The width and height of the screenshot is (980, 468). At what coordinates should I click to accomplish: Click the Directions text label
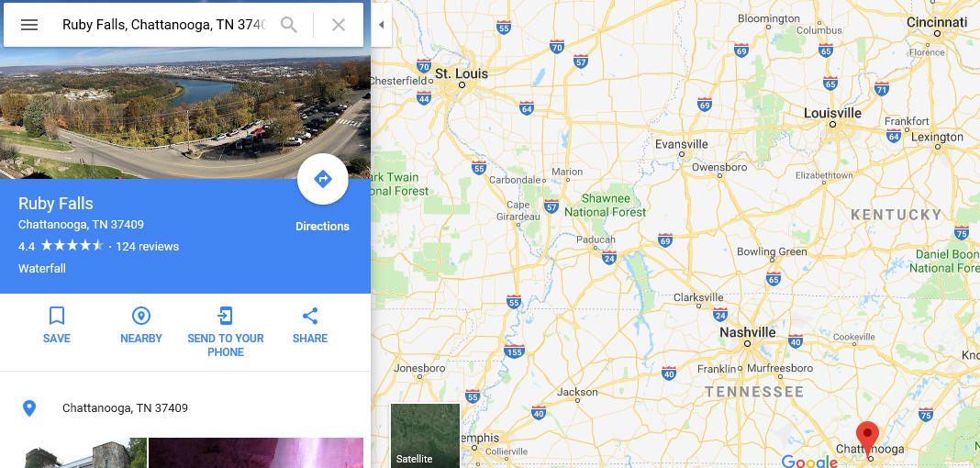[322, 226]
